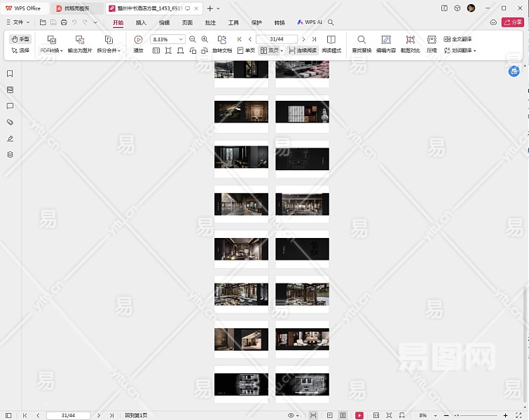Image resolution: width=529 pixels, height=420 pixels.
Task: Click the 截图对比 screenshot compare icon
Action: point(411,40)
